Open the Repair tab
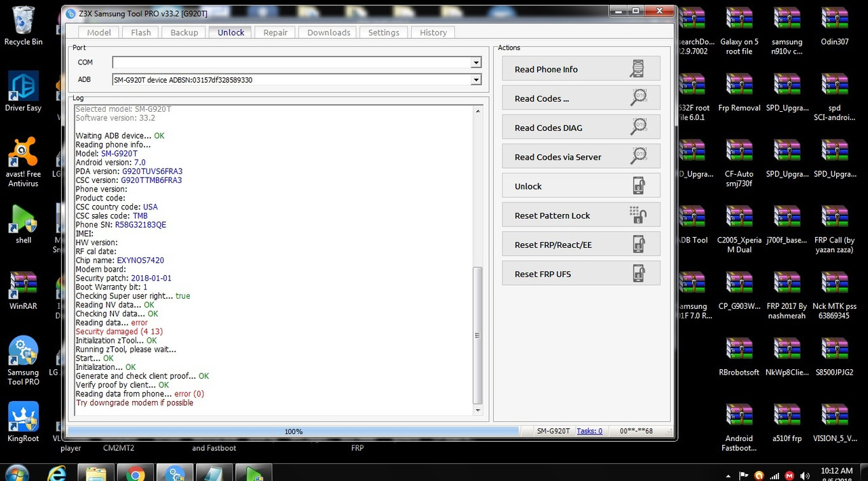The image size is (868, 481). (x=275, y=33)
